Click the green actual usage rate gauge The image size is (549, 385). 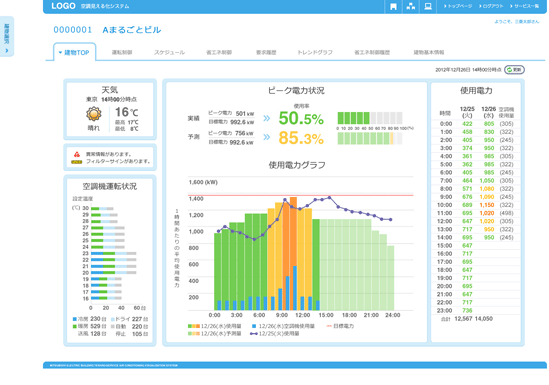[x=369, y=118]
